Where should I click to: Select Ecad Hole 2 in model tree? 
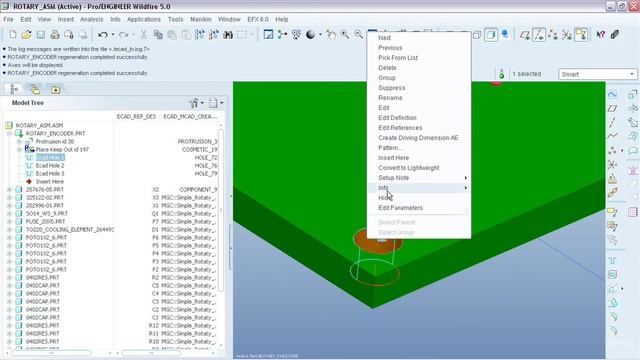click(x=50, y=165)
